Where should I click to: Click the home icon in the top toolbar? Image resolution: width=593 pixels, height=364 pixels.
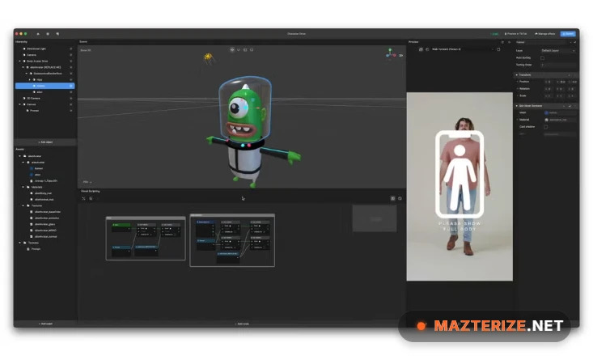(36, 34)
